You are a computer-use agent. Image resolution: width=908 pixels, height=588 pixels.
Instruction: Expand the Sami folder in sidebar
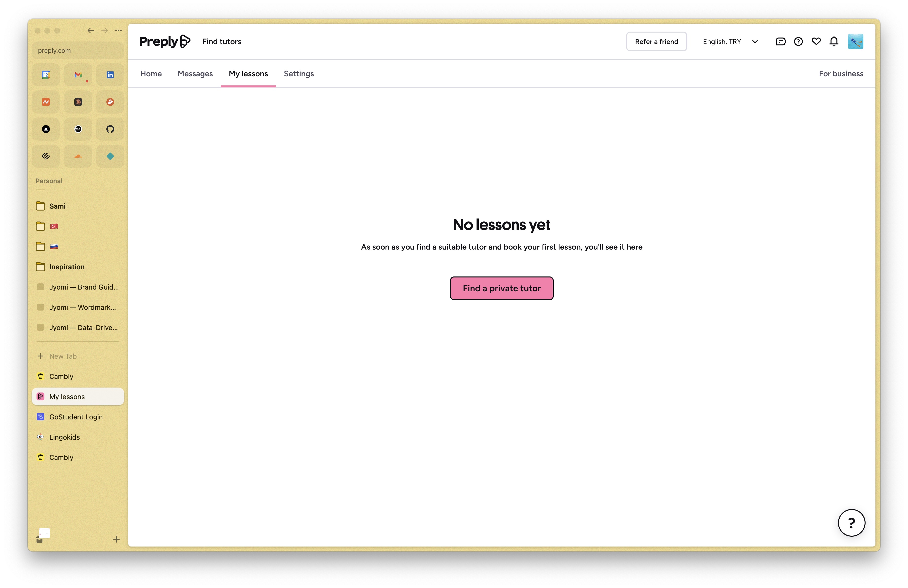pyautogui.click(x=57, y=206)
